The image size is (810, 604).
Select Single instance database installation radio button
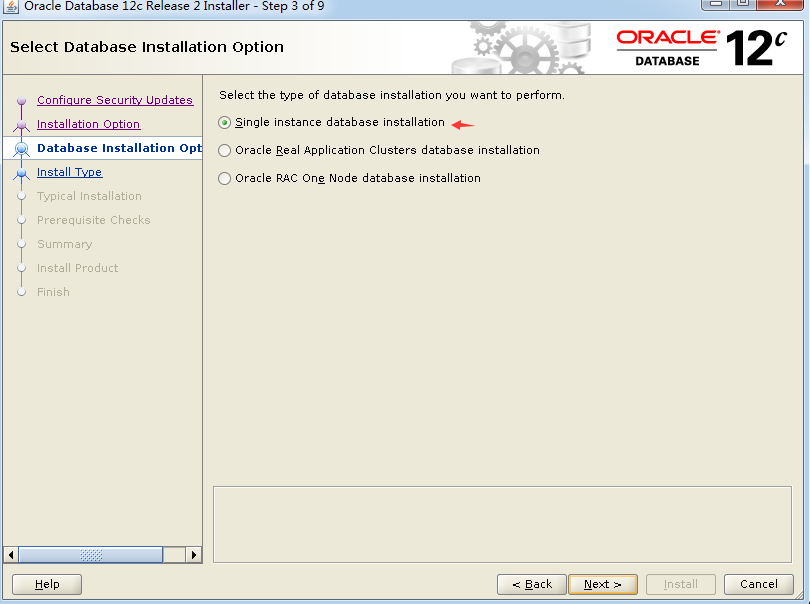point(224,122)
